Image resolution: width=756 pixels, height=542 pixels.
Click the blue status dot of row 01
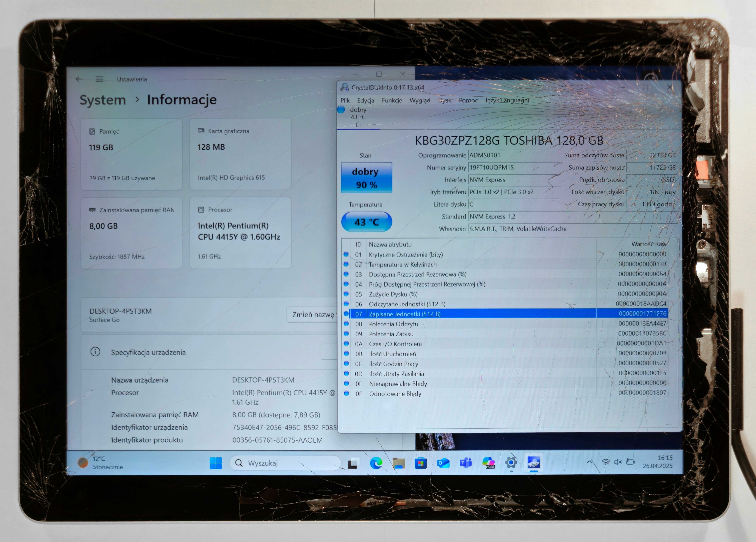click(x=346, y=254)
